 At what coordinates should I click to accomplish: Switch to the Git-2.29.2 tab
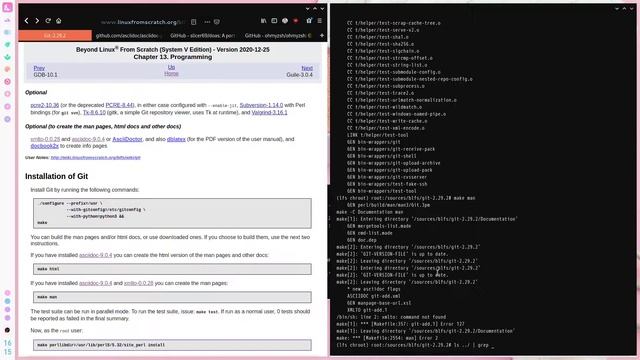[x=55, y=36]
